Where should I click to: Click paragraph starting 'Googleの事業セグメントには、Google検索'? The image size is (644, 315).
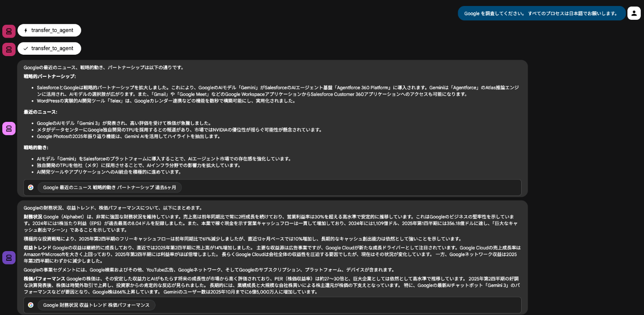(x=210, y=269)
